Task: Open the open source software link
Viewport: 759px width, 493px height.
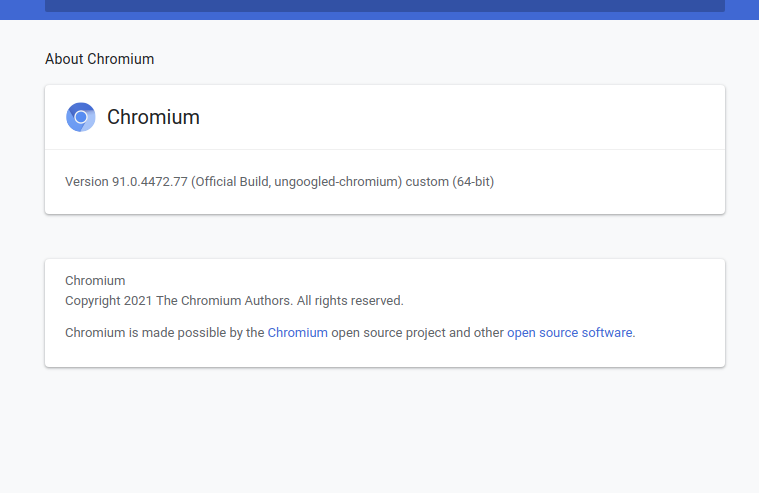Action: point(570,333)
